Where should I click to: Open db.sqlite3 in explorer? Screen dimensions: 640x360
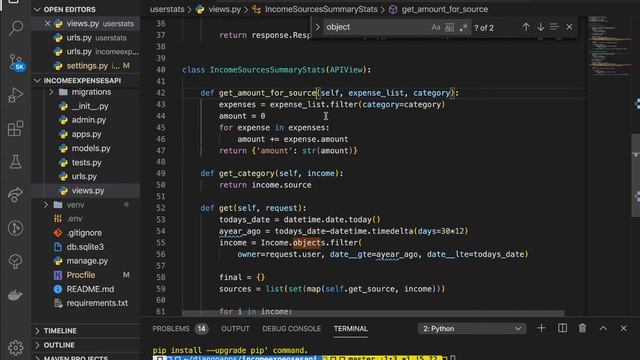click(86, 247)
